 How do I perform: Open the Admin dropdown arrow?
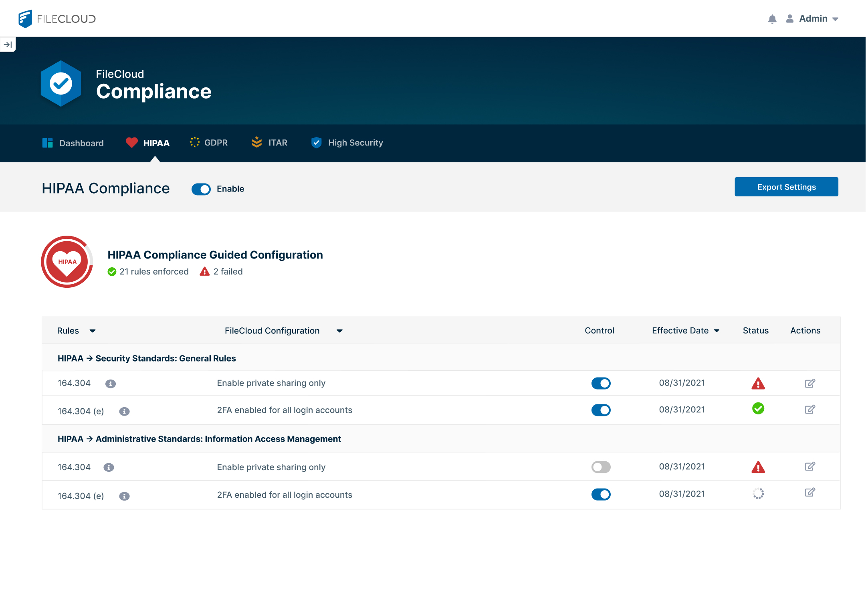point(835,19)
